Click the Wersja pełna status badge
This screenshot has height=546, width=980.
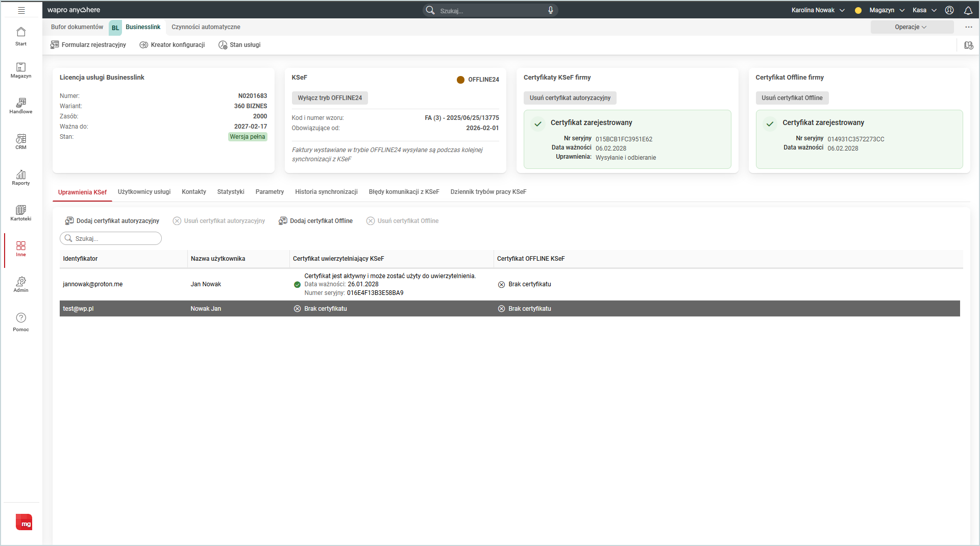click(x=248, y=137)
